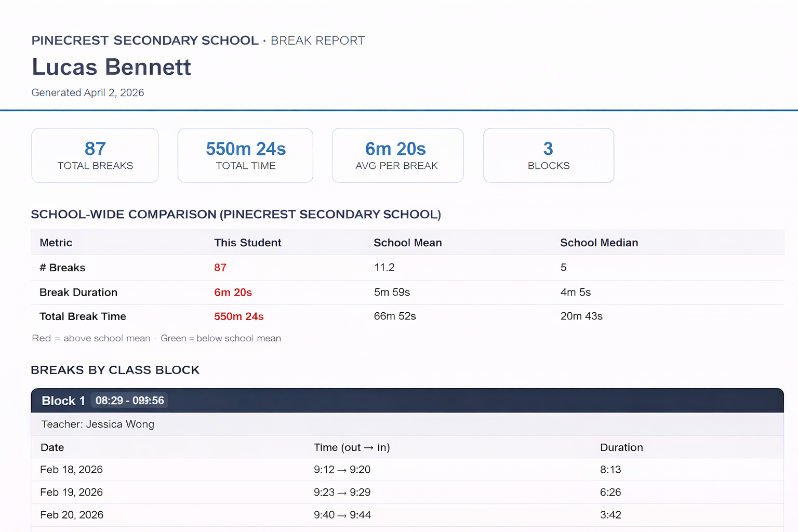This screenshot has width=798, height=532.
Task: Select the Feb 18, 2026 break entry
Action: tap(71, 469)
